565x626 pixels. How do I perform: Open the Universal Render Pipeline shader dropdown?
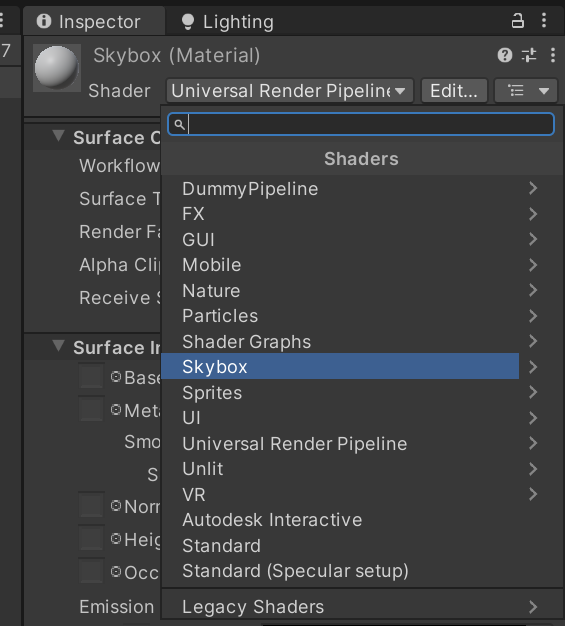pyautogui.click(x=289, y=91)
